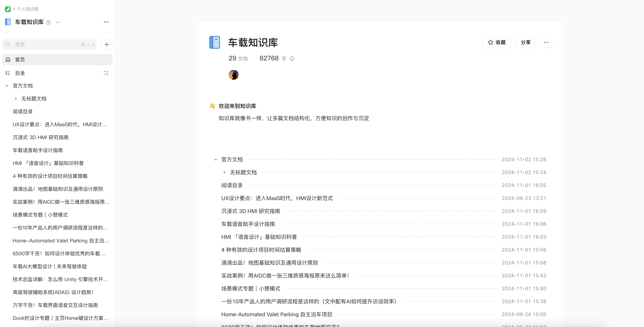This screenshot has width=644, height=327.
Task: Click the 搜索 search field
Action: pyautogui.click(x=47, y=44)
